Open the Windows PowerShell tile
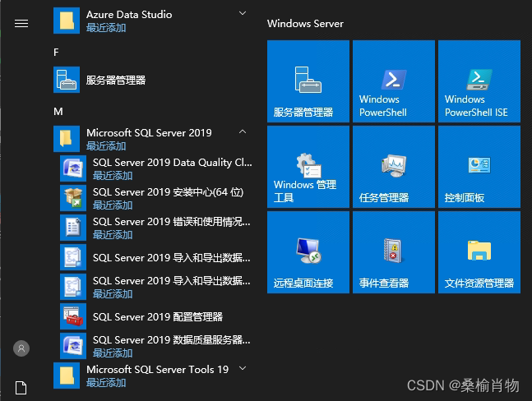The width and height of the screenshot is (532, 401). 394,81
